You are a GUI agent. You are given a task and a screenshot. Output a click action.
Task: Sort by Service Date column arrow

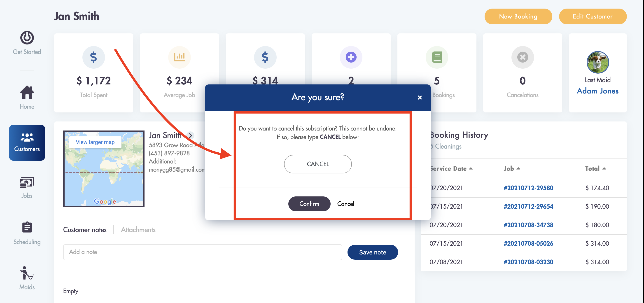(x=471, y=169)
